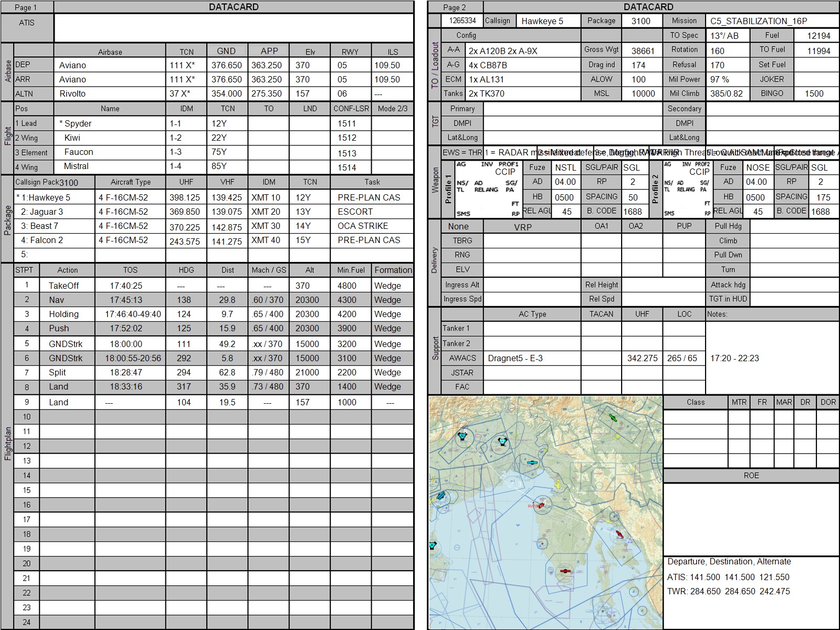Click the blue triangle marker near the target

[629, 541]
